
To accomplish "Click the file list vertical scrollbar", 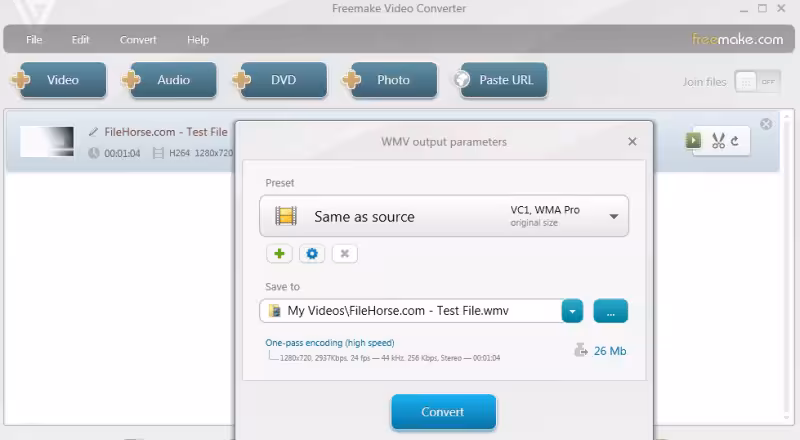I will click(x=787, y=266).
